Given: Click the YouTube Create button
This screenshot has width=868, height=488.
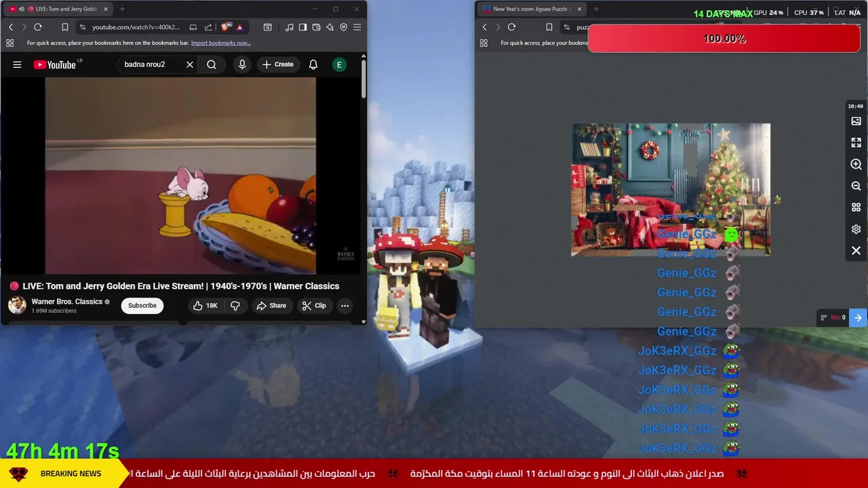Looking at the screenshot, I should [278, 64].
